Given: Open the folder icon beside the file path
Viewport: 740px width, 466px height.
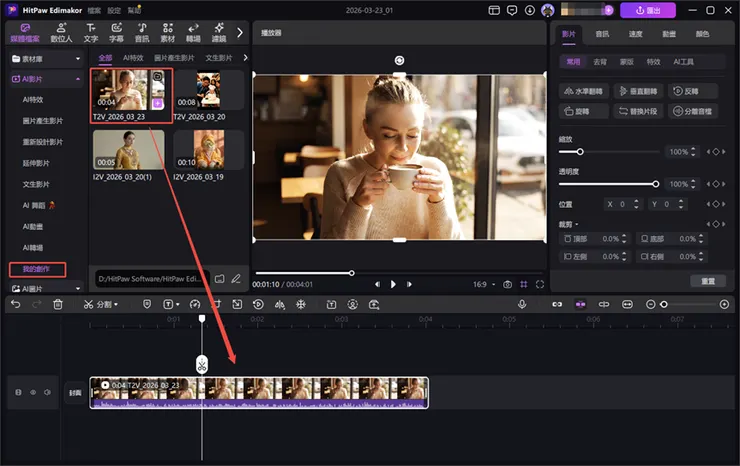Looking at the screenshot, I should tap(220, 278).
